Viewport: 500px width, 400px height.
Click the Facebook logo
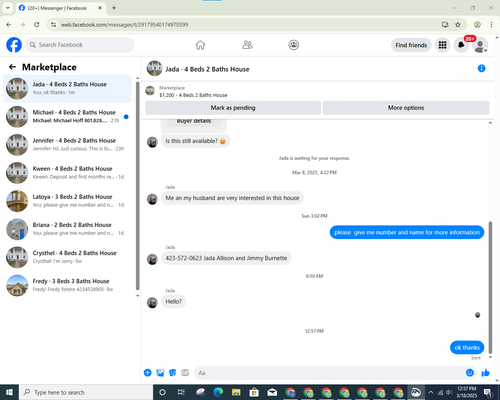click(x=14, y=45)
